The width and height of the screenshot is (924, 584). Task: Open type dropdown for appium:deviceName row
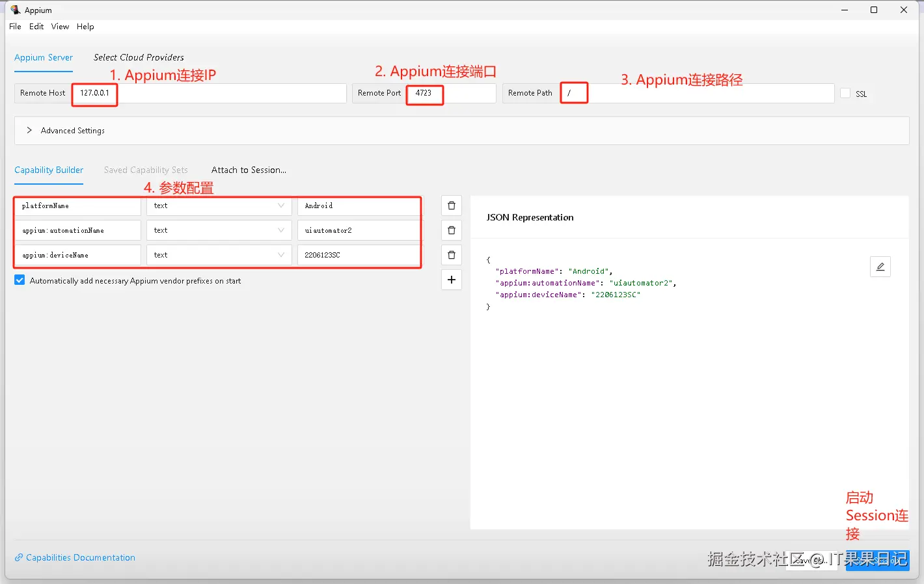pyautogui.click(x=219, y=255)
